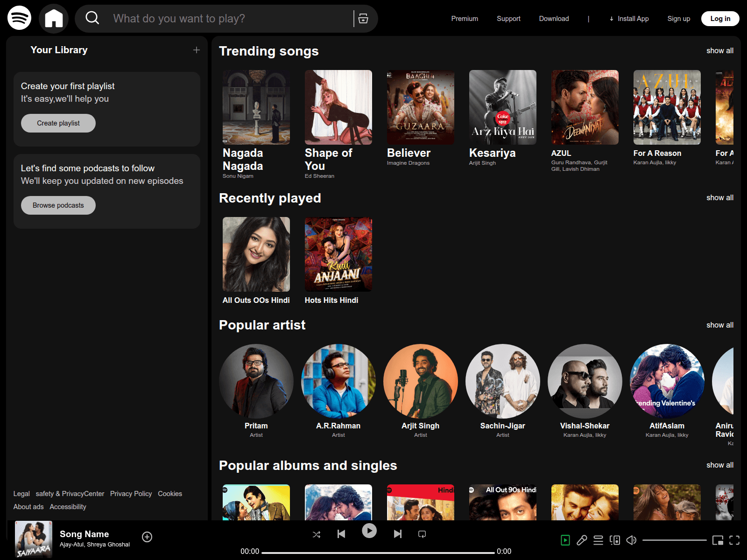Toggle repeat mode

tap(422, 534)
